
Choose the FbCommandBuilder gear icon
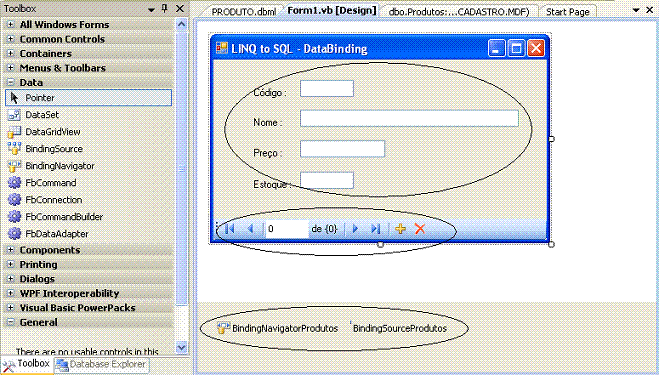(14, 217)
